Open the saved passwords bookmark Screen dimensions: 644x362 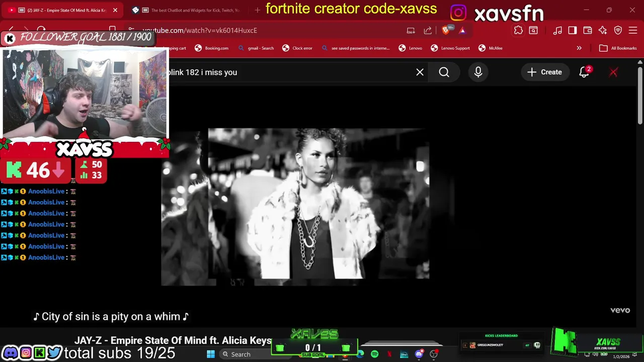355,48
